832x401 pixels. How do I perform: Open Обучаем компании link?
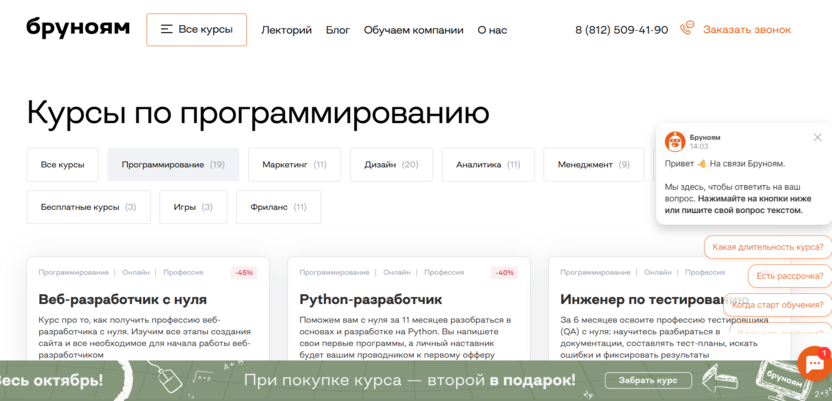click(x=413, y=30)
